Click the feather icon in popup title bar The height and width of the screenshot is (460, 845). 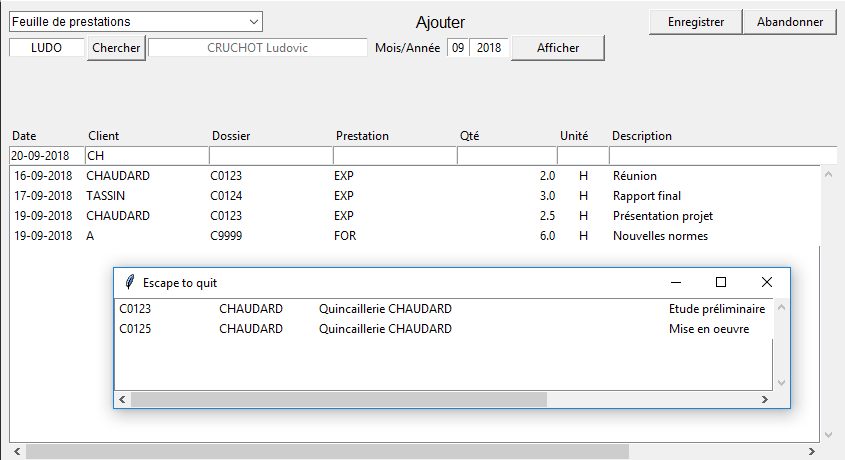click(128, 283)
